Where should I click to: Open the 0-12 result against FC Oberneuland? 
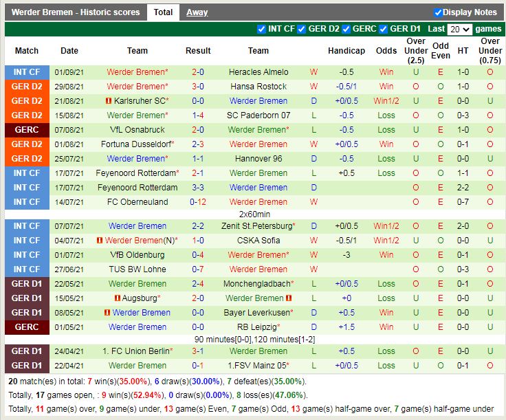point(198,202)
